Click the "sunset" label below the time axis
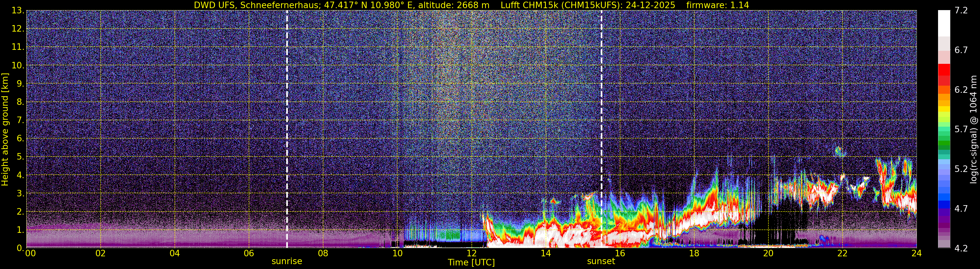This screenshot has height=269, width=980. point(601,262)
